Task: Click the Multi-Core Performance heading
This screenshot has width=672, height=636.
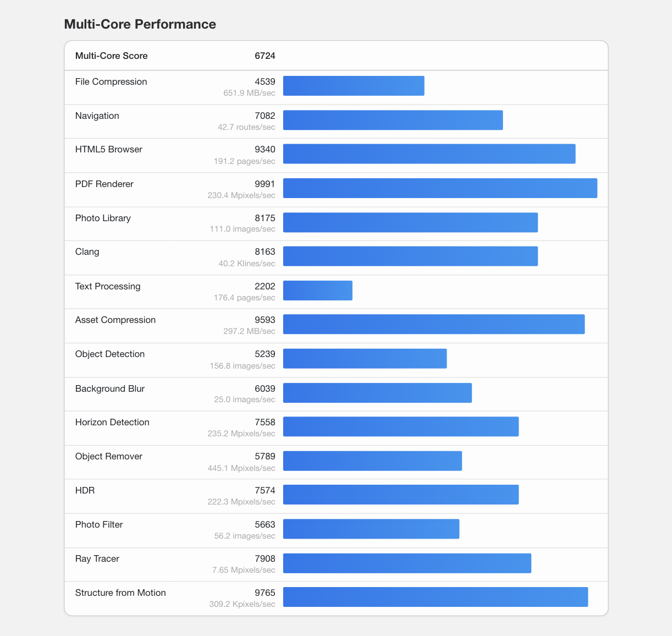Action: 140,24
